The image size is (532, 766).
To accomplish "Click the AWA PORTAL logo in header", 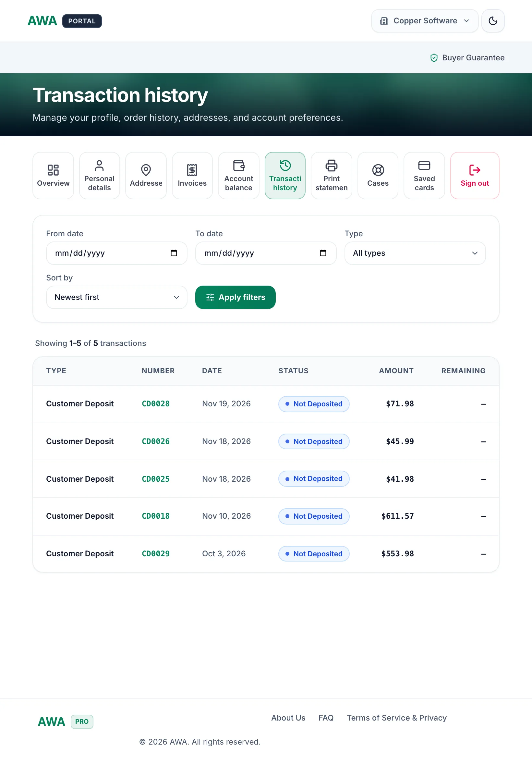I will [64, 21].
